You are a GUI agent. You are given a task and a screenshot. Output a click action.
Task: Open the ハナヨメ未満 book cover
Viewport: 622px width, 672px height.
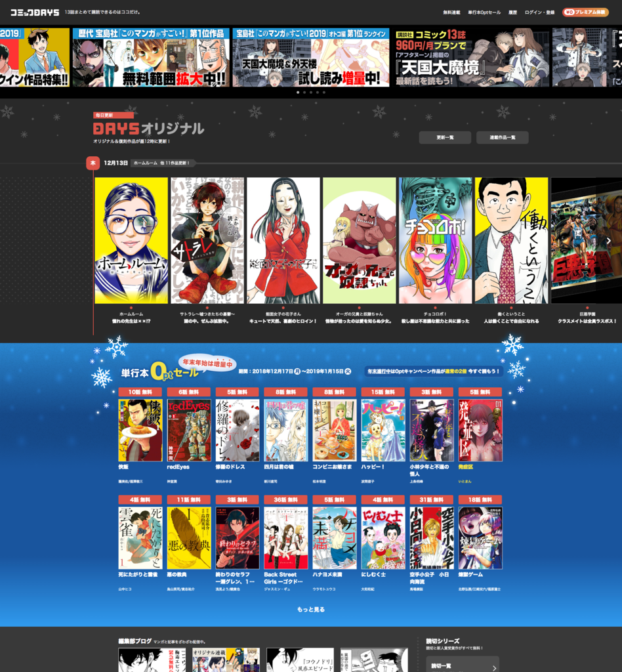335,538
